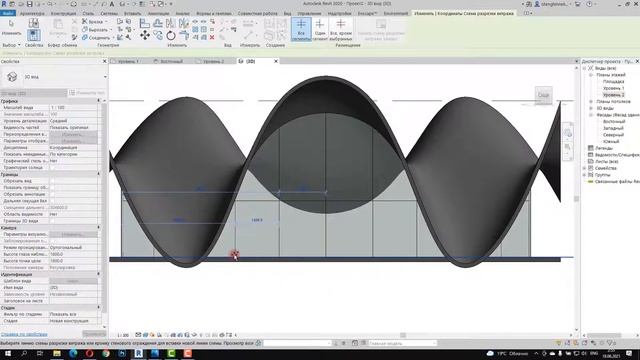Open the notification center in system tray
640x360 pixels.
click(x=629, y=353)
